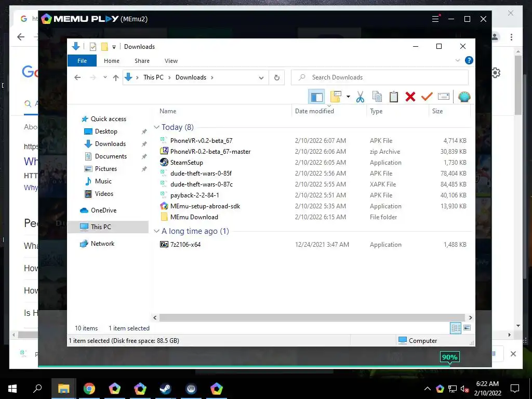Open the folder options toolbar icon
The width and height of the screenshot is (532, 399).
(336, 97)
